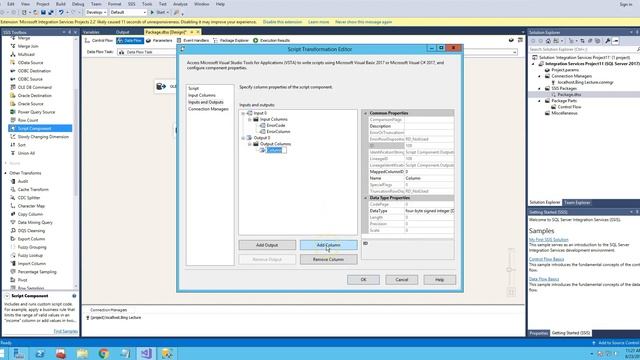Open the SSIS menu
640x360 pixels.
click(131, 4)
